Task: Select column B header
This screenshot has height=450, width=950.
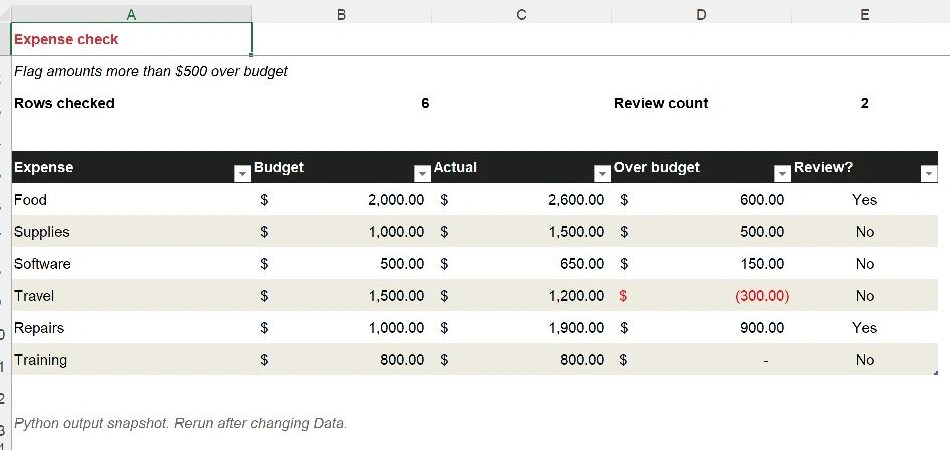Action: pyautogui.click(x=342, y=14)
